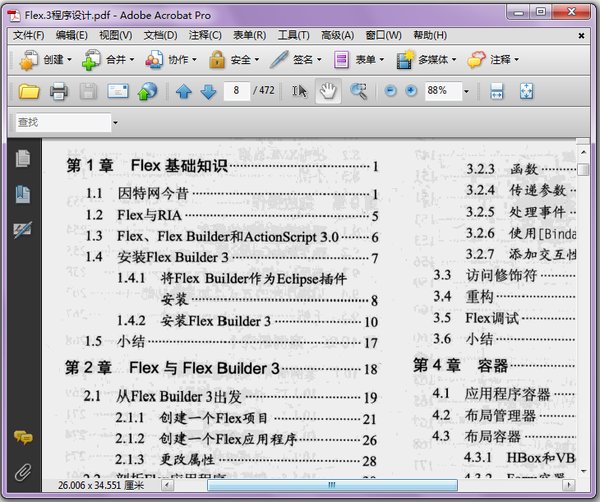600x502 pixels.
Task: Click the horizontal scrollbar left arrow
Action: click(167, 485)
